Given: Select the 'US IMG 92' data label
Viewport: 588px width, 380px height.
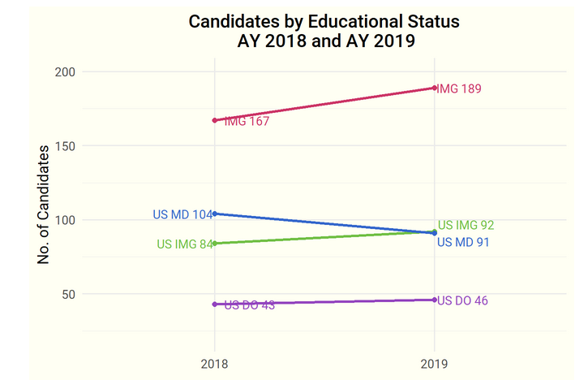Looking at the screenshot, I should [466, 226].
